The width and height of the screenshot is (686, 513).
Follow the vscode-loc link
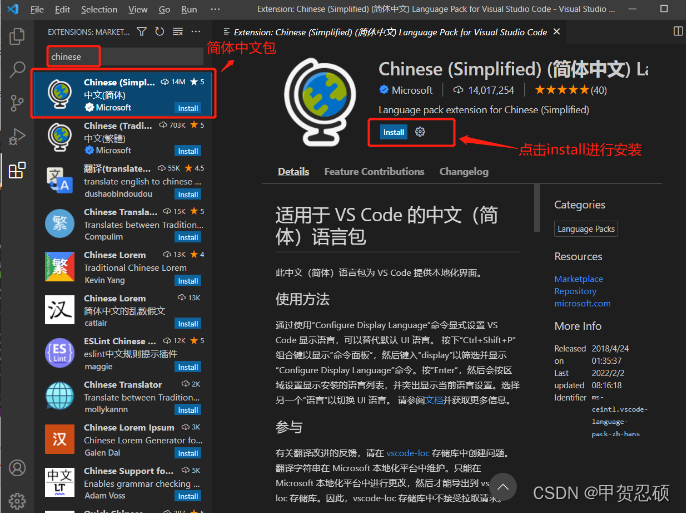(x=408, y=453)
